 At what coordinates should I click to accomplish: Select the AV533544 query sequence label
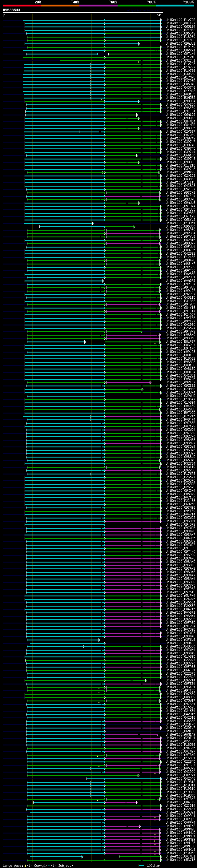tap(11, 10)
